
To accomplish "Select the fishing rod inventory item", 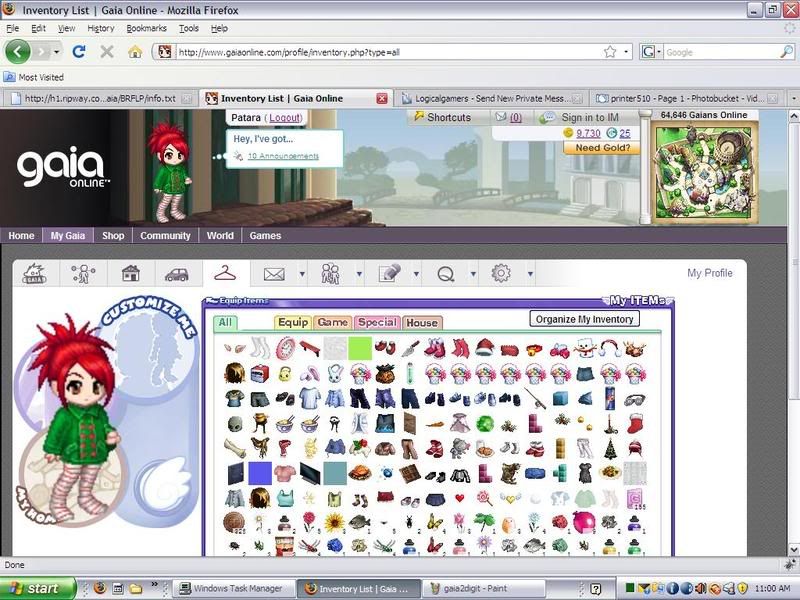I will click(535, 398).
